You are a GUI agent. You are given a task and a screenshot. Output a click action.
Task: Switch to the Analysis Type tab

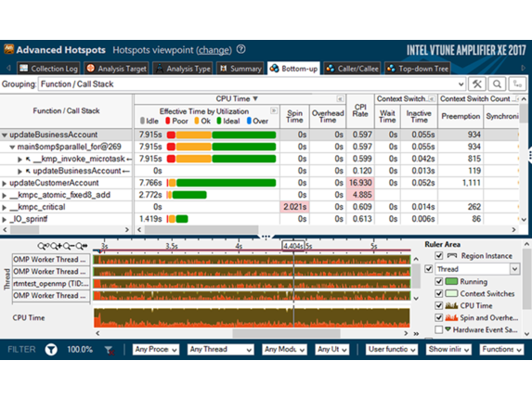pyautogui.click(x=183, y=69)
